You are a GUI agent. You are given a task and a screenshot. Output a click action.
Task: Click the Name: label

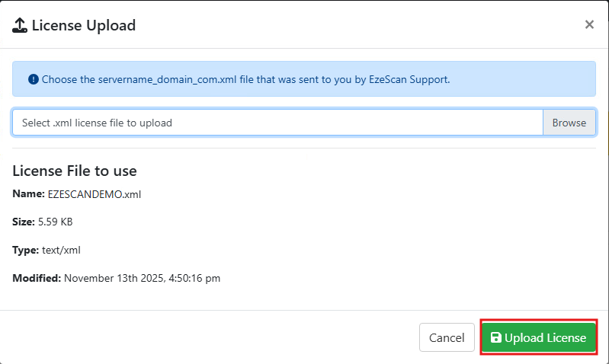tap(28, 194)
